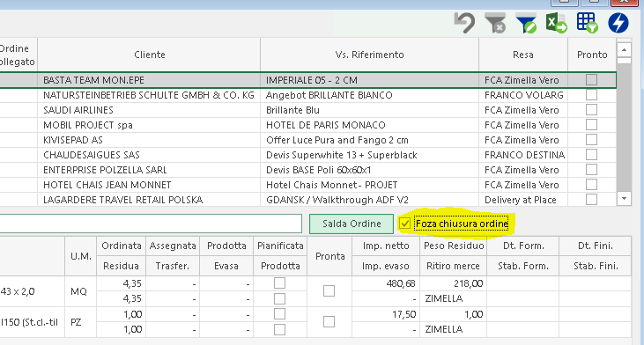The height and width of the screenshot is (345, 644).
Task: Select the HOTEL CHAIS JEAN MONNET row
Action: (x=308, y=185)
